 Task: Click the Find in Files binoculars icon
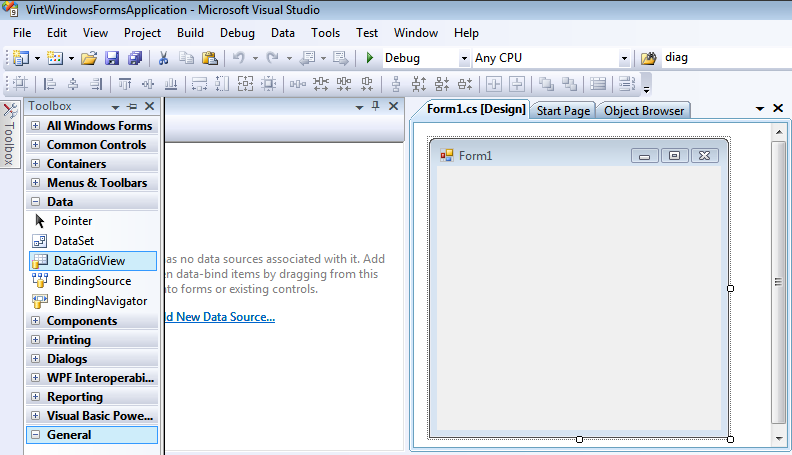click(649, 58)
